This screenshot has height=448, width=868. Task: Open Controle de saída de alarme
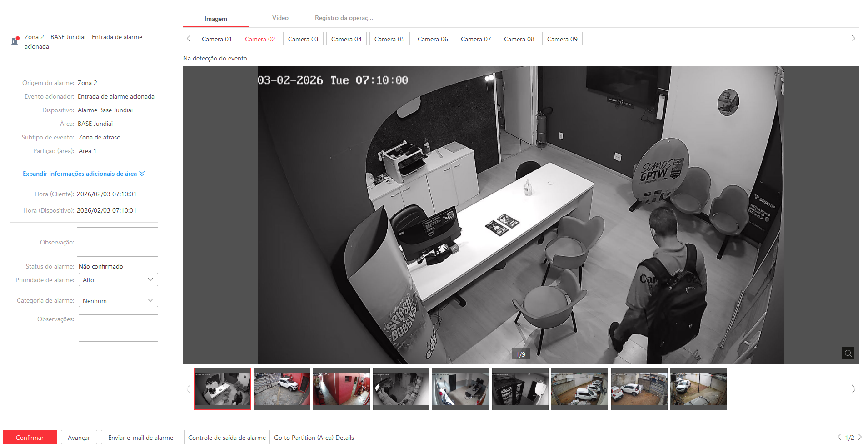[x=227, y=438]
